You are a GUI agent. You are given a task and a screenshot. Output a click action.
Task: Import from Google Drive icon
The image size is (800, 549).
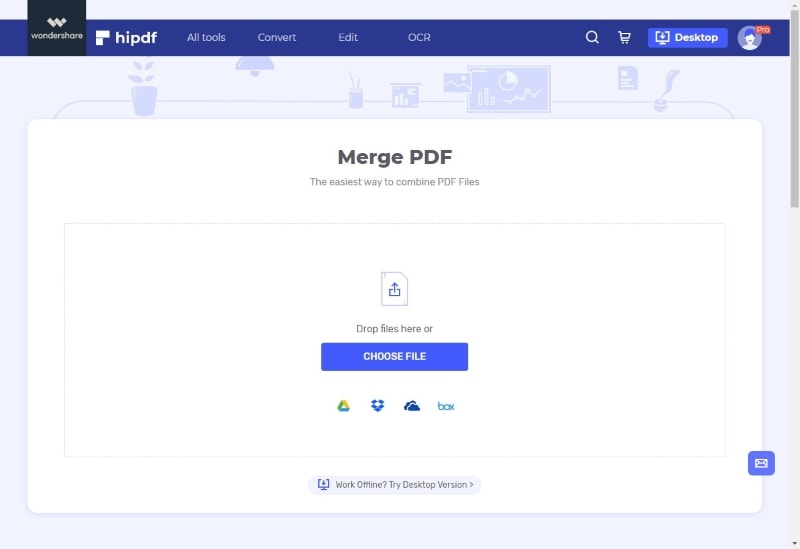[x=343, y=406]
